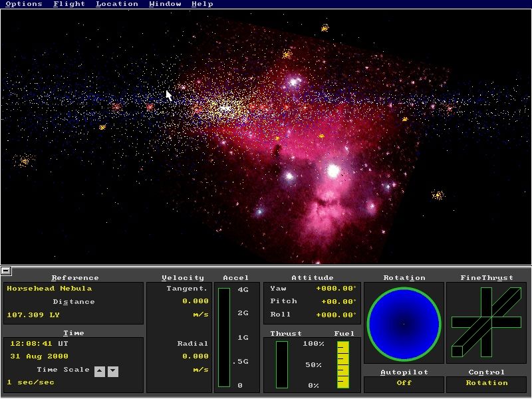The height and width of the screenshot is (399, 532).
Task: Open the Options menu
Action: pyautogui.click(x=24, y=4)
